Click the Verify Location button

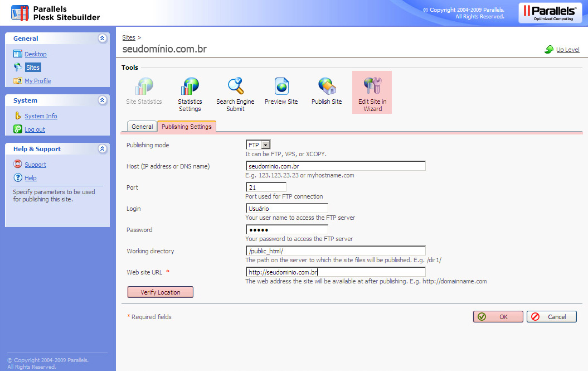coord(161,292)
